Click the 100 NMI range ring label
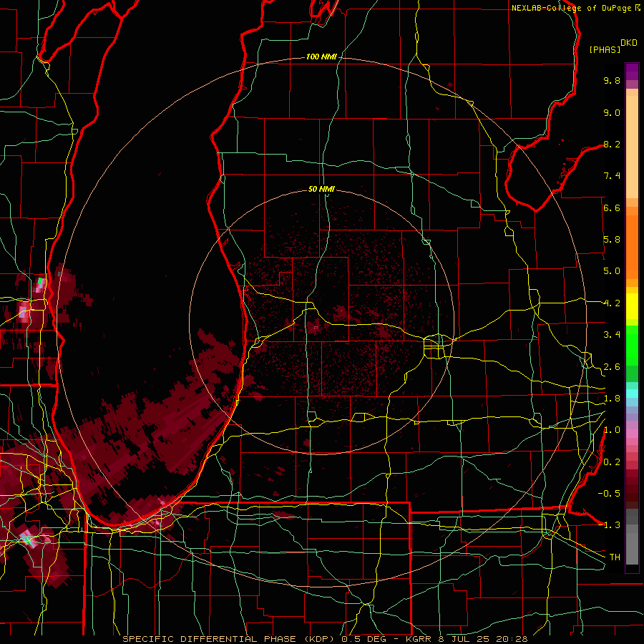 coord(321,57)
